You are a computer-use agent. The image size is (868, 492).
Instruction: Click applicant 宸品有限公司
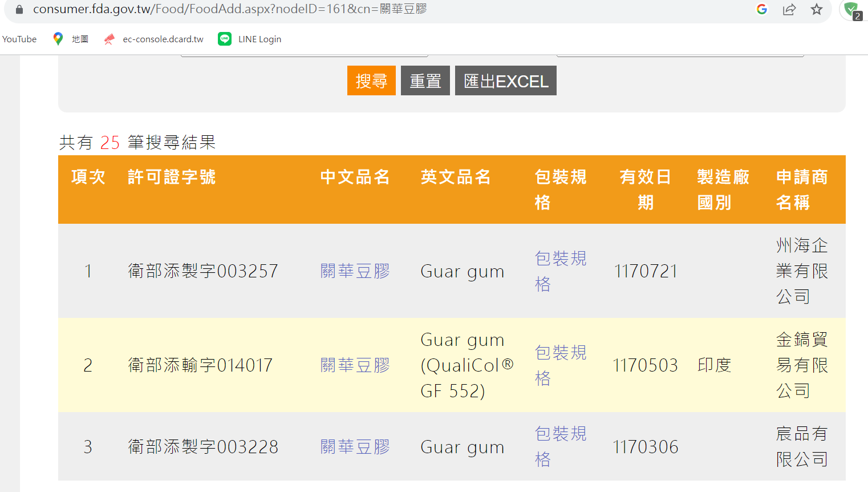[x=802, y=446]
